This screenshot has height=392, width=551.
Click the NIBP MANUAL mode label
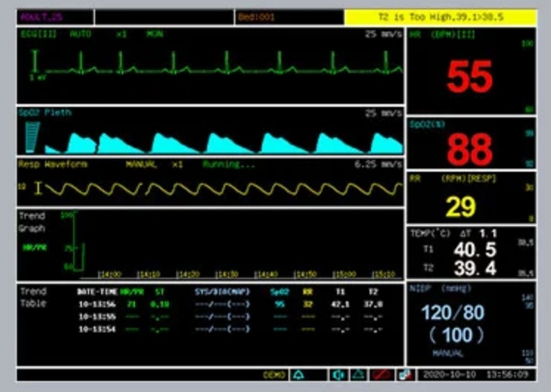[448, 353]
